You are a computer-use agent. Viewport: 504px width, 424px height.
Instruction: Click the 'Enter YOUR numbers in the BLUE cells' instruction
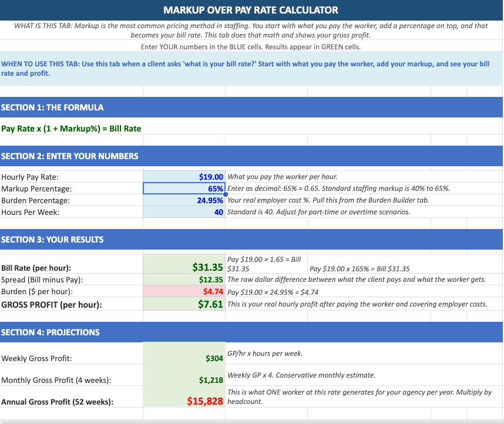point(251,47)
